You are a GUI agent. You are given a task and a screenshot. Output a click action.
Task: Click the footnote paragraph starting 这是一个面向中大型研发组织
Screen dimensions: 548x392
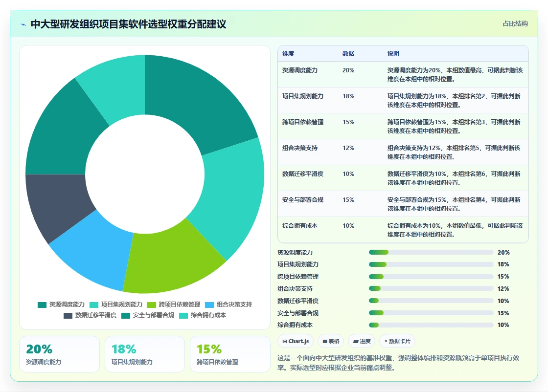[x=398, y=363]
